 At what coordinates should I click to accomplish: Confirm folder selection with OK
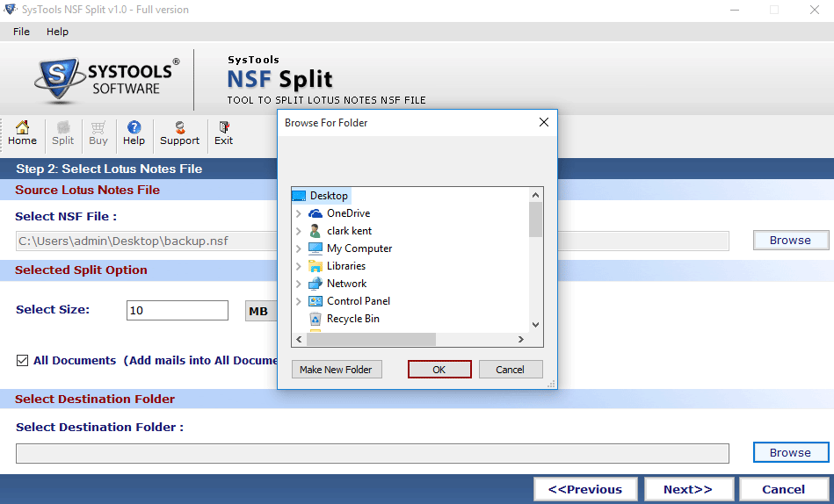tap(439, 370)
